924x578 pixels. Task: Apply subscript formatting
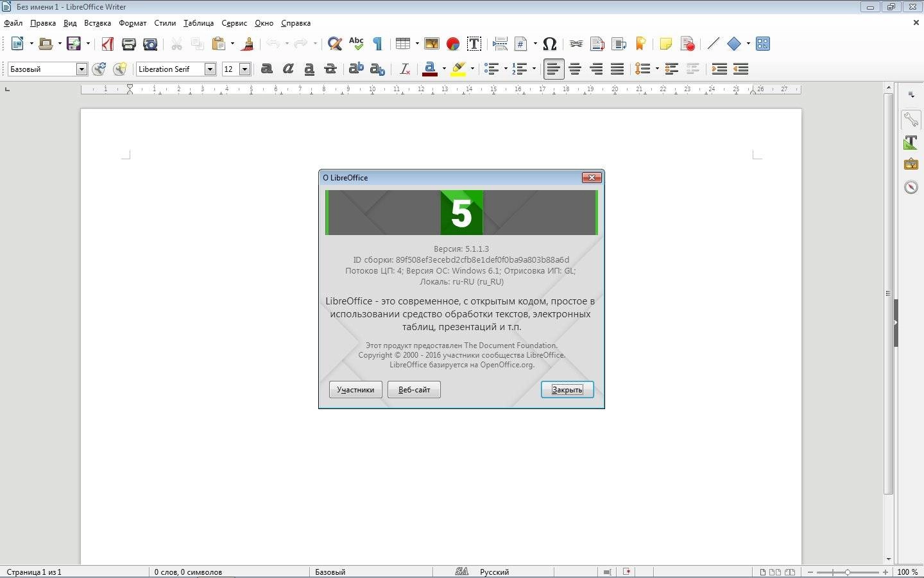(x=377, y=69)
